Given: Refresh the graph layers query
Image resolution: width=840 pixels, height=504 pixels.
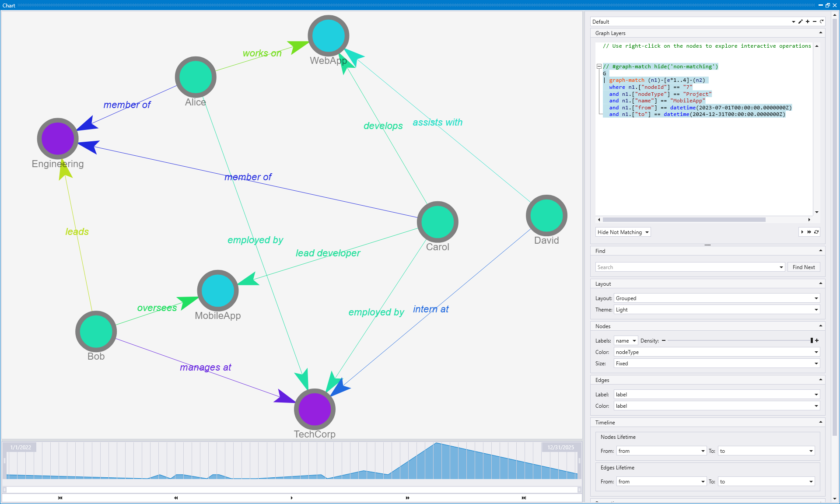Looking at the screenshot, I should (816, 232).
